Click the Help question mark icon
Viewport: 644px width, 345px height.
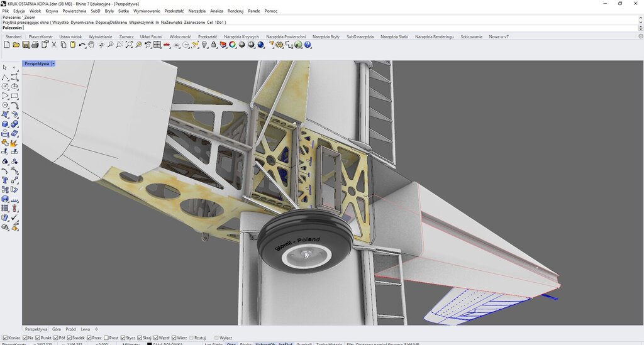click(308, 45)
